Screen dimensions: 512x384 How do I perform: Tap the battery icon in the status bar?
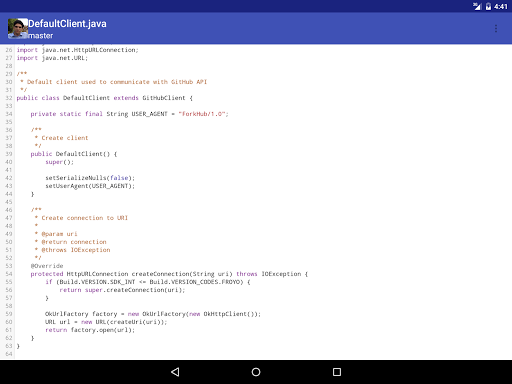coord(488,6)
